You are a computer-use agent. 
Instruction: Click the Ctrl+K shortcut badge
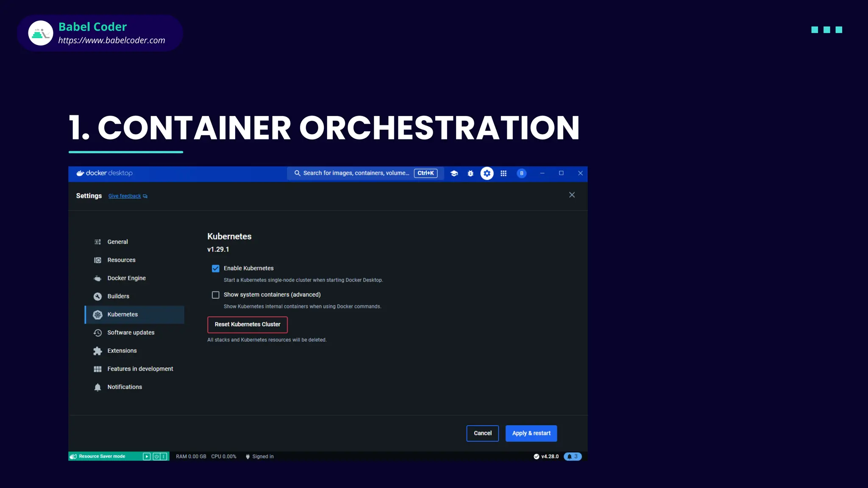426,173
